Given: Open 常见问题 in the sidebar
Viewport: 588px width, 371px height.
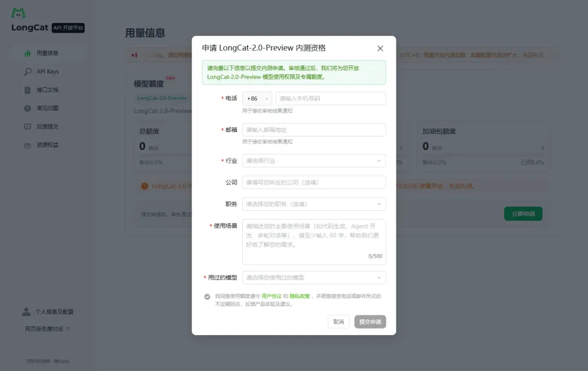Looking at the screenshot, I should pyautogui.click(x=47, y=108).
